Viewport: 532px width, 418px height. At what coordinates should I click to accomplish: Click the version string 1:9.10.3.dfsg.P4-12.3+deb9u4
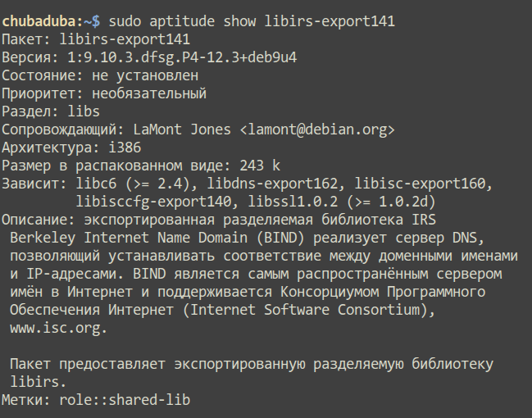point(182,57)
